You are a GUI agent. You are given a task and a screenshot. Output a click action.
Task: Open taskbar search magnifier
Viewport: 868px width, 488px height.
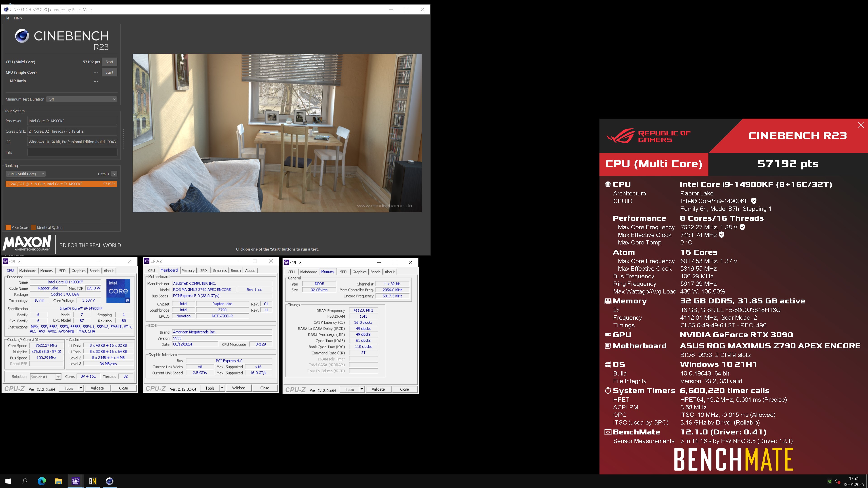pyautogui.click(x=25, y=481)
